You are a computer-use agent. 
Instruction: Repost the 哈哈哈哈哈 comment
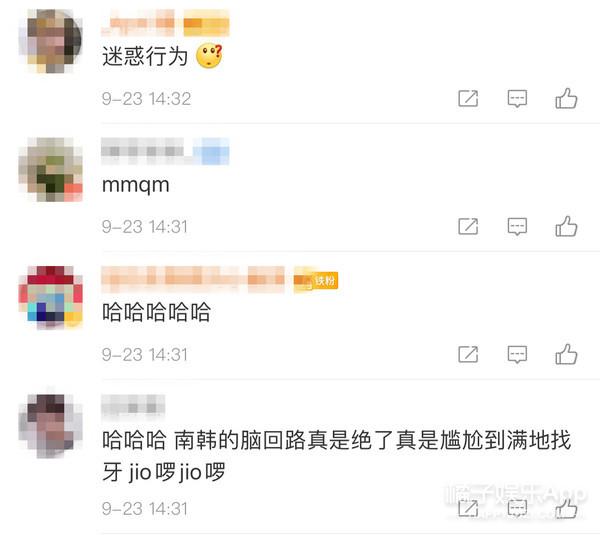pyautogui.click(x=468, y=354)
